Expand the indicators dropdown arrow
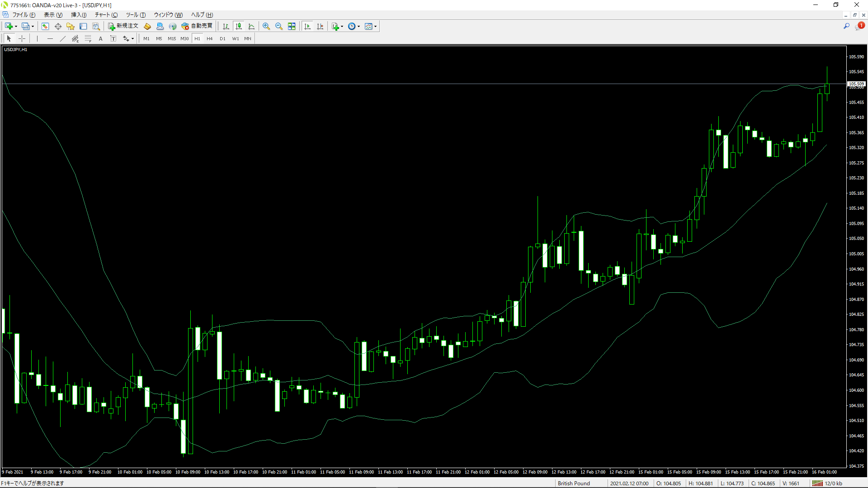 tap(342, 26)
